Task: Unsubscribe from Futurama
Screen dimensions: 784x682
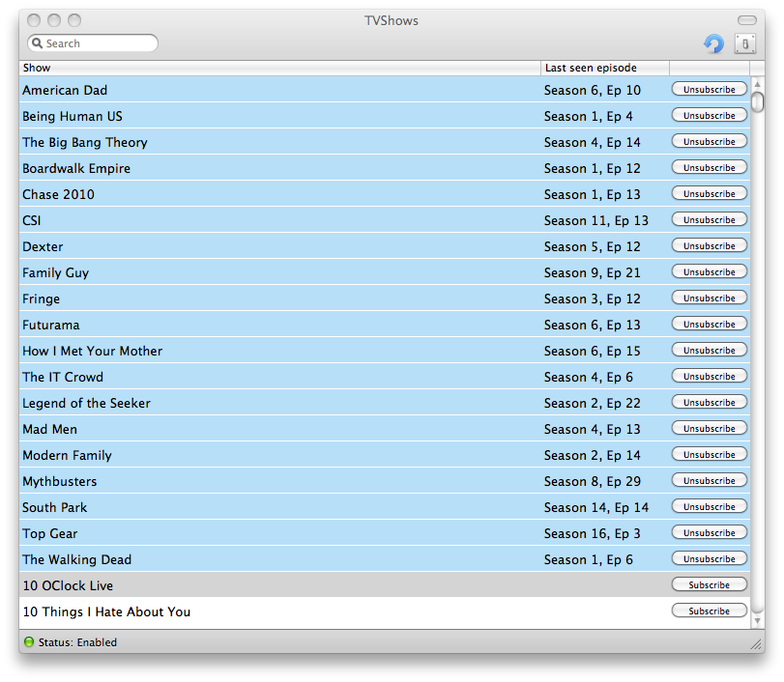Action: point(709,324)
